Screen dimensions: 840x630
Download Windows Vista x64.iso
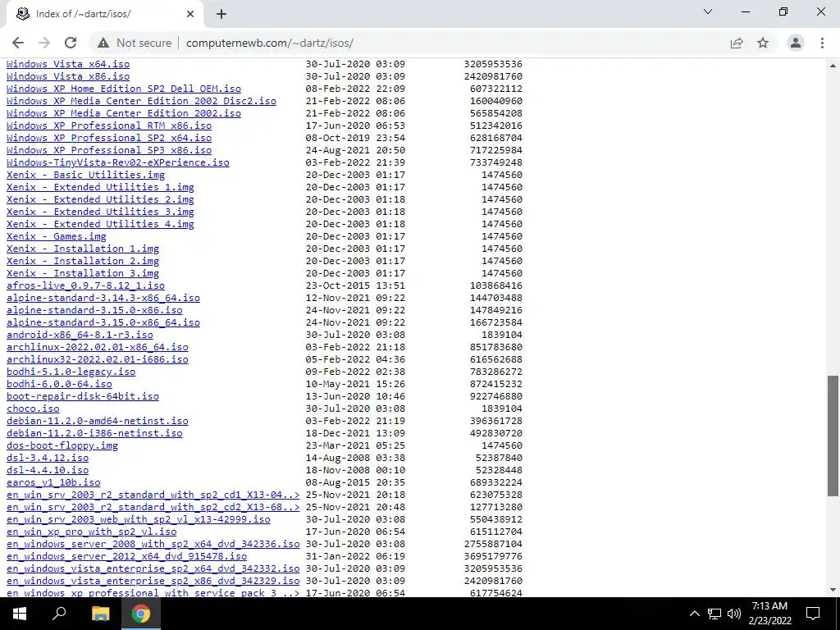(x=68, y=64)
